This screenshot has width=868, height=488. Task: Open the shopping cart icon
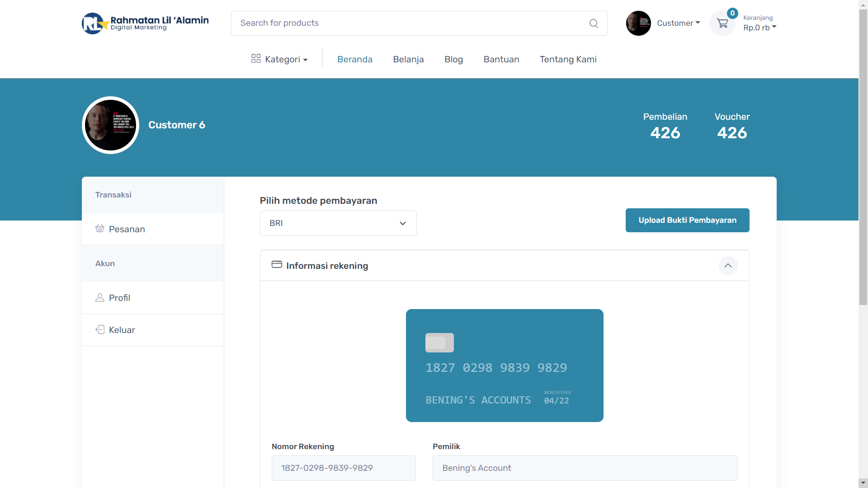722,23
